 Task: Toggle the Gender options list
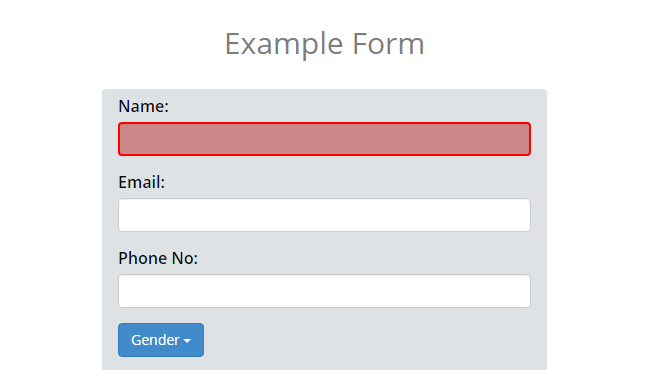coord(161,340)
